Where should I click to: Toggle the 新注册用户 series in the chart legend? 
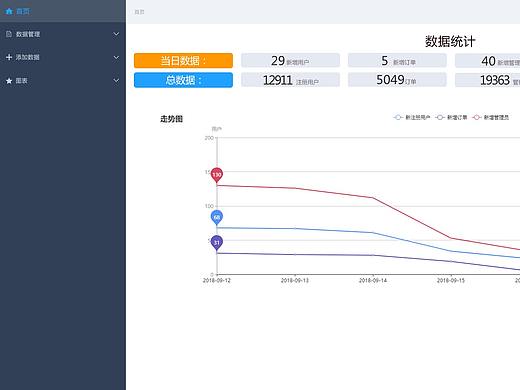click(x=412, y=117)
